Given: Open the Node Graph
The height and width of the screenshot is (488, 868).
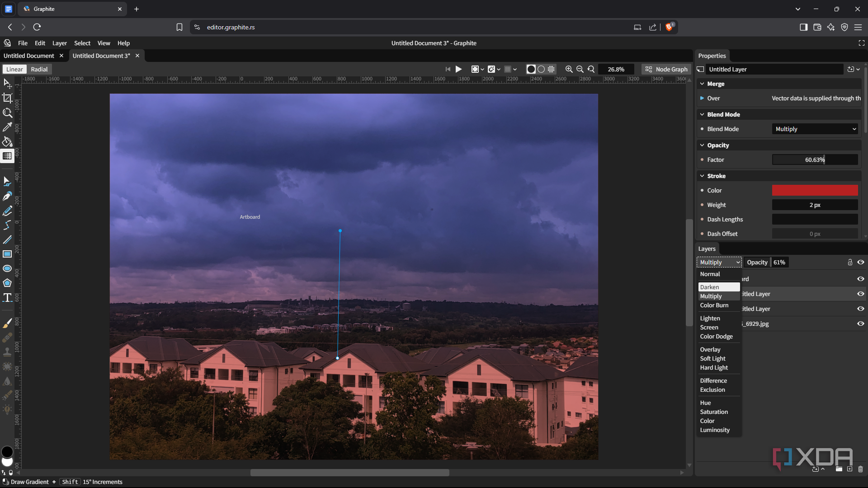Looking at the screenshot, I should pos(666,69).
